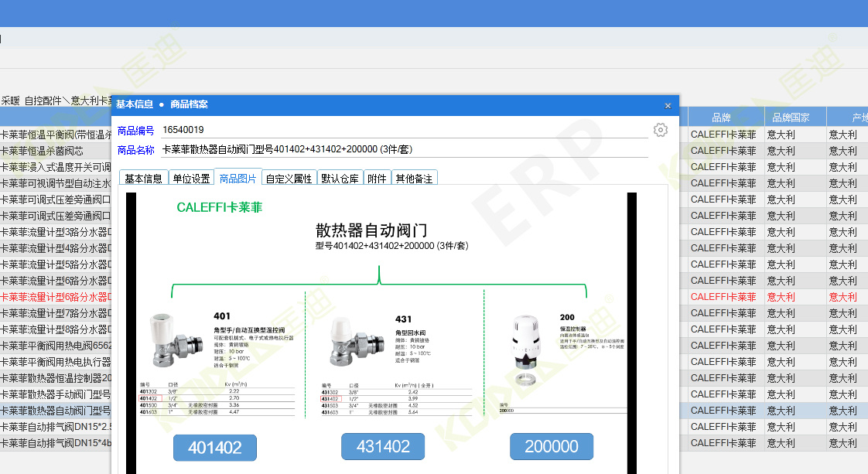Go to the 自定义属性 tab
868x474 pixels.
click(x=289, y=178)
